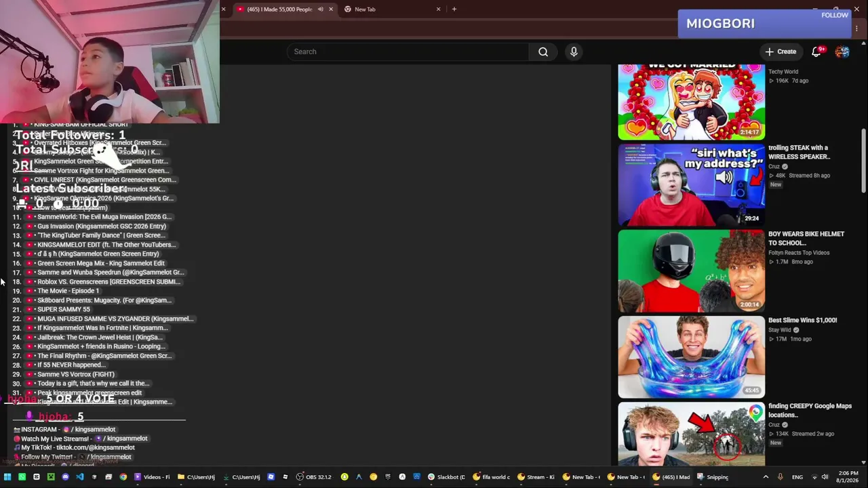Visit the Foltyn Reacts Top Videos channel
This screenshot has width=868, height=488.
point(799,253)
